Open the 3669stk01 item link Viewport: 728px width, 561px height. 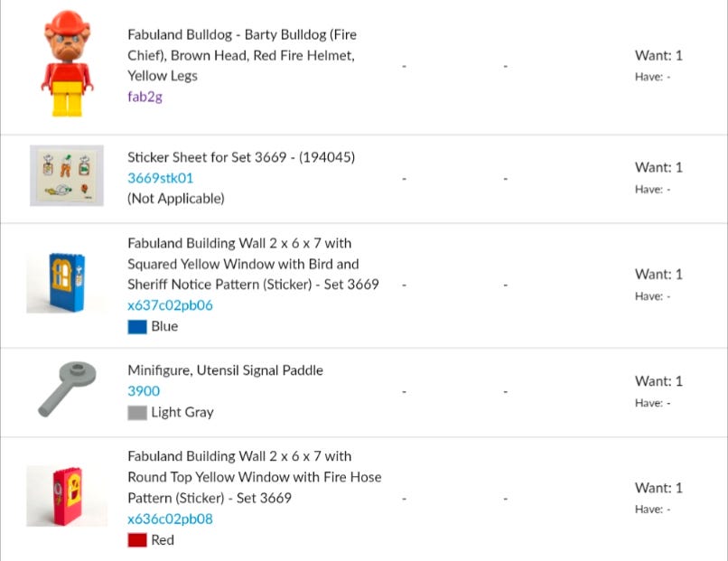tap(160, 178)
